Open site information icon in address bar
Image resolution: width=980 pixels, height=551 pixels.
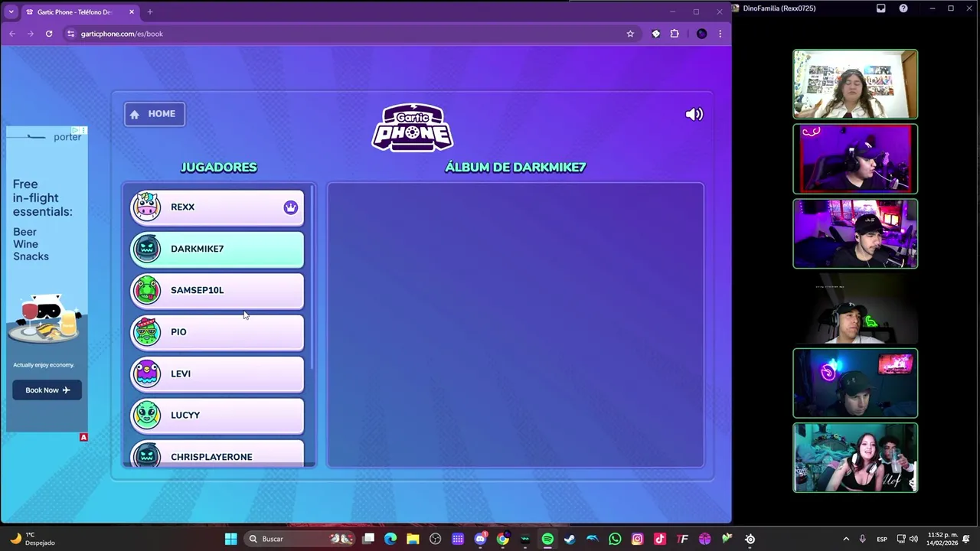click(x=71, y=34)
